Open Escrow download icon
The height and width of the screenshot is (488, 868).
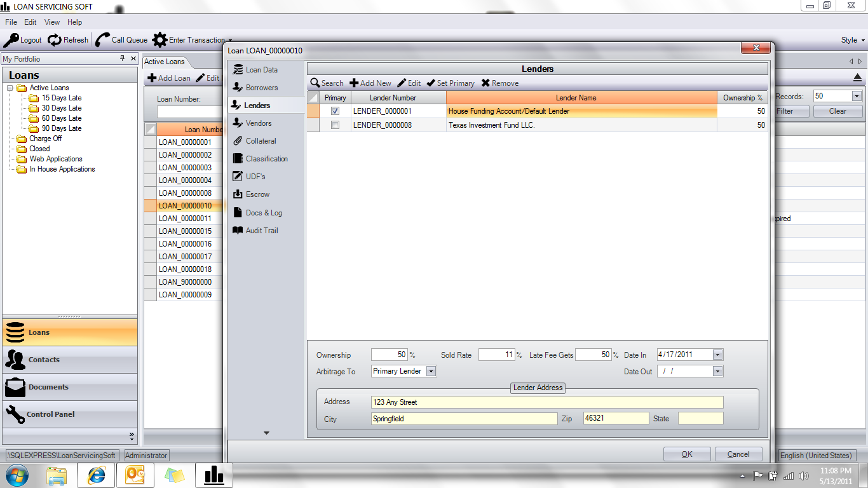pos(238,194)
